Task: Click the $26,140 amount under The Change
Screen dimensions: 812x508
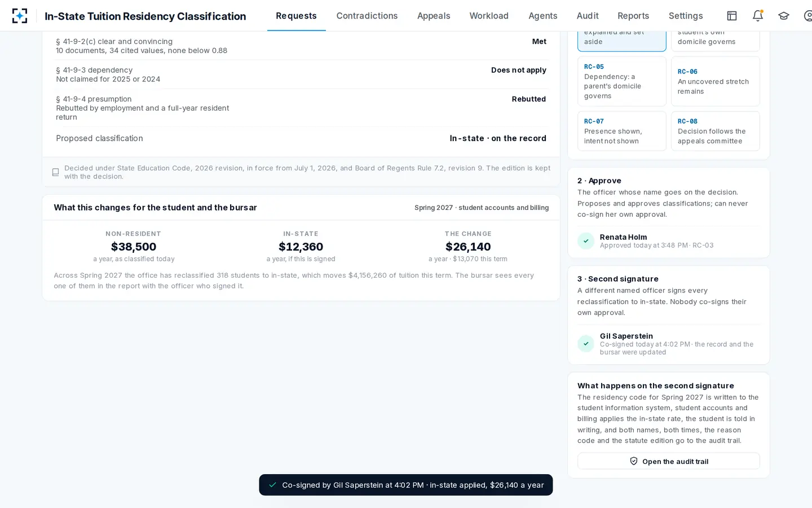Action: coord(468,247)
